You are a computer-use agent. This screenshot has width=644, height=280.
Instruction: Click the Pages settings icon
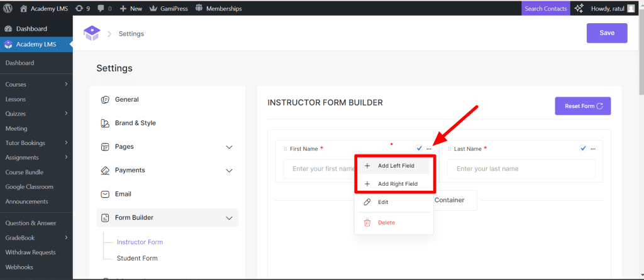105,147
